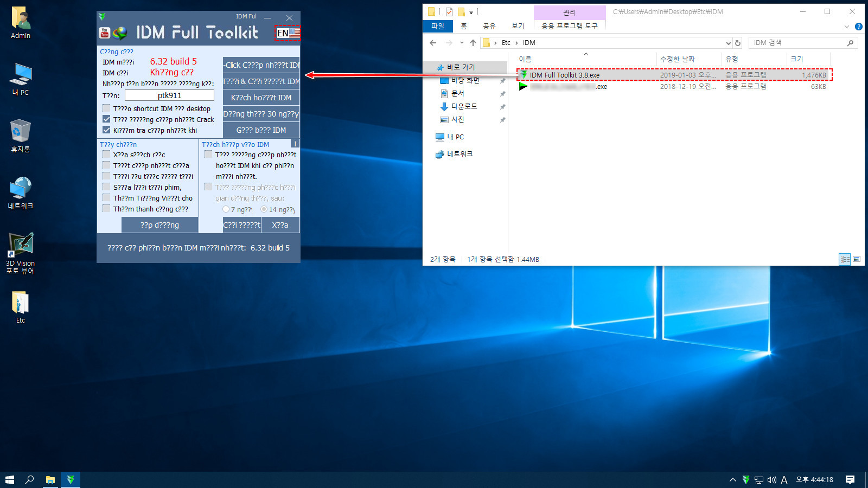Uncheck the checkbox ending with 'Crack'

106,119
